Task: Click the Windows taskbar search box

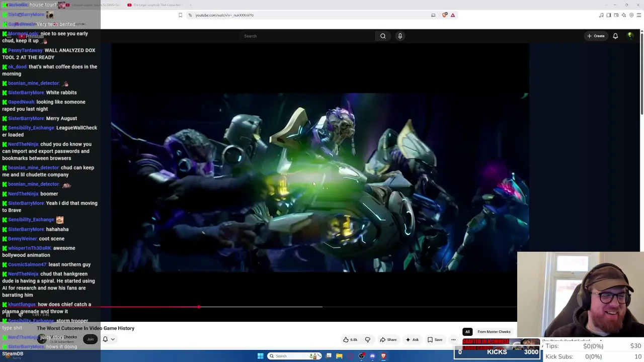Action: (295, 356)
